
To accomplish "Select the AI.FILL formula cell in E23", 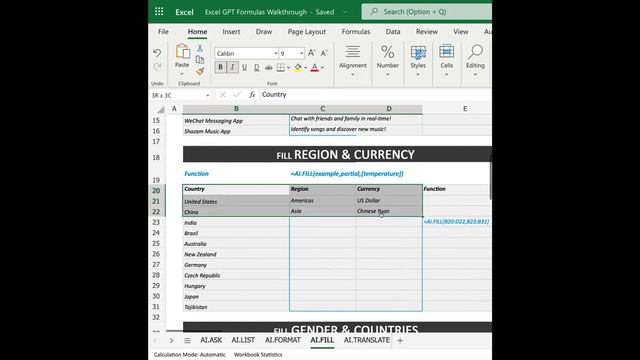I will pos(457,222).
